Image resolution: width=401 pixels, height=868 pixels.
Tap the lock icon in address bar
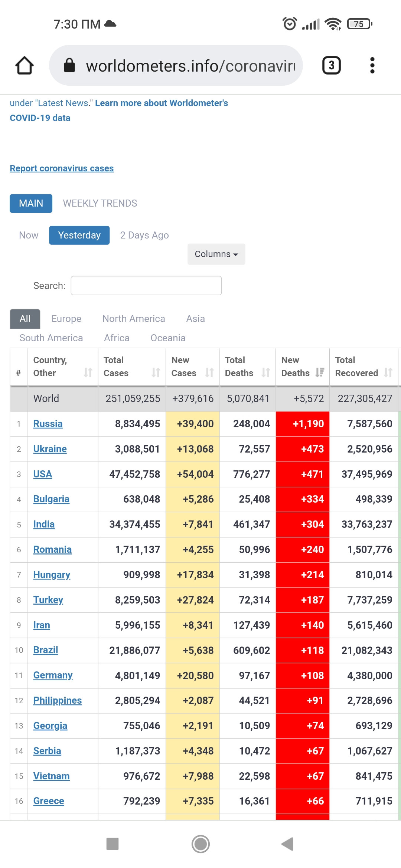[69, 65]
